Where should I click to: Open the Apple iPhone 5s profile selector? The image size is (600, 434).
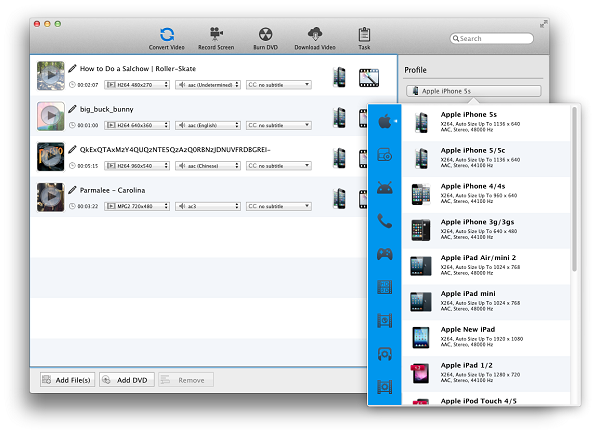coord(474,91)
